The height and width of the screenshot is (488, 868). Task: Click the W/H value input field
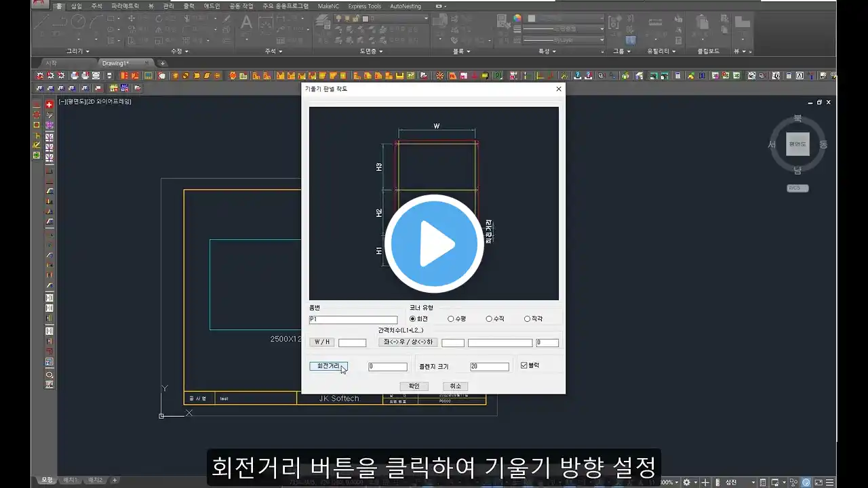pyautogui.click(x=352, y=343)
